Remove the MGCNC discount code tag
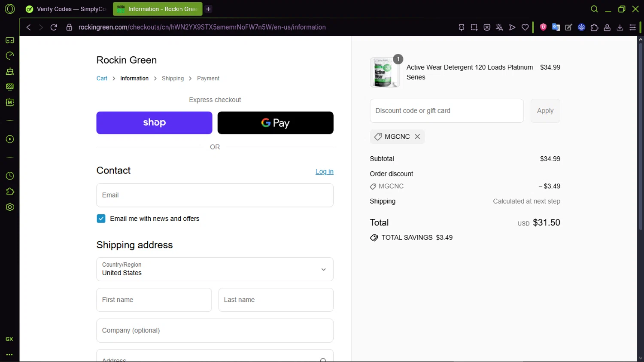644x362 pixels. coord(417,137)
